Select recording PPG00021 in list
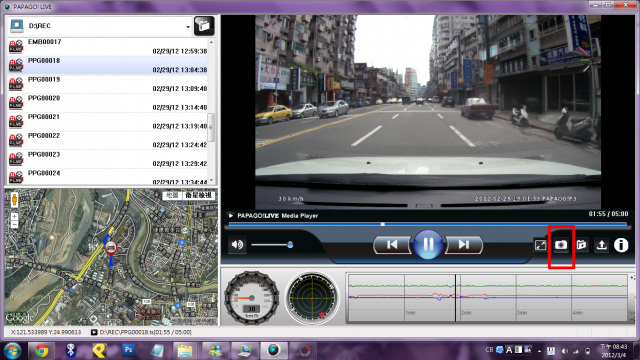 [108, 122]
